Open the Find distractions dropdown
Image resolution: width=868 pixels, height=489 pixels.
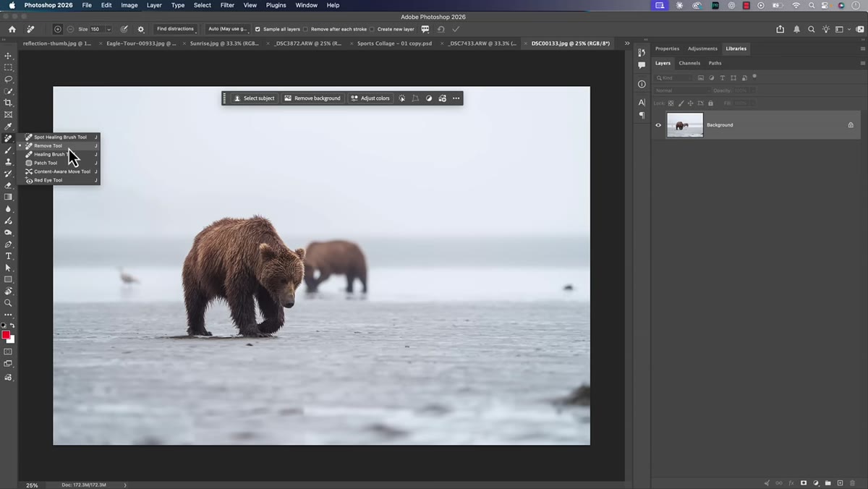point(176,29)
